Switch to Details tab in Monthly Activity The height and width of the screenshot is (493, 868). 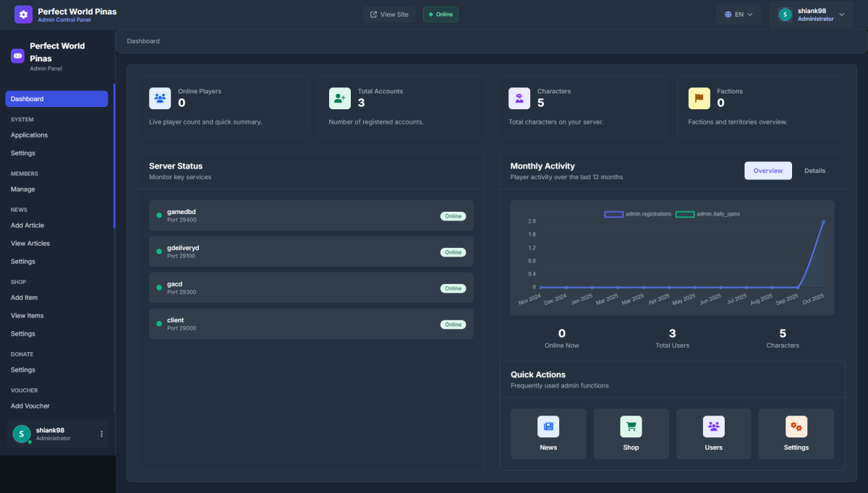(x=814, y=171)
